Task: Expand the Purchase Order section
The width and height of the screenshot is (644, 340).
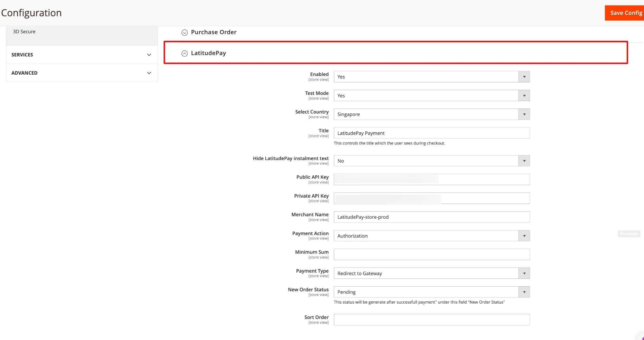Action: 214,32
